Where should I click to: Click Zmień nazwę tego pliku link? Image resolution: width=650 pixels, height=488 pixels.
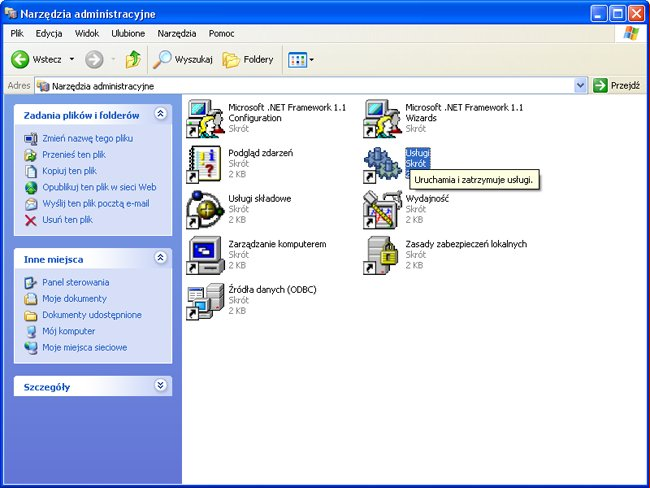tap(87, 138)
